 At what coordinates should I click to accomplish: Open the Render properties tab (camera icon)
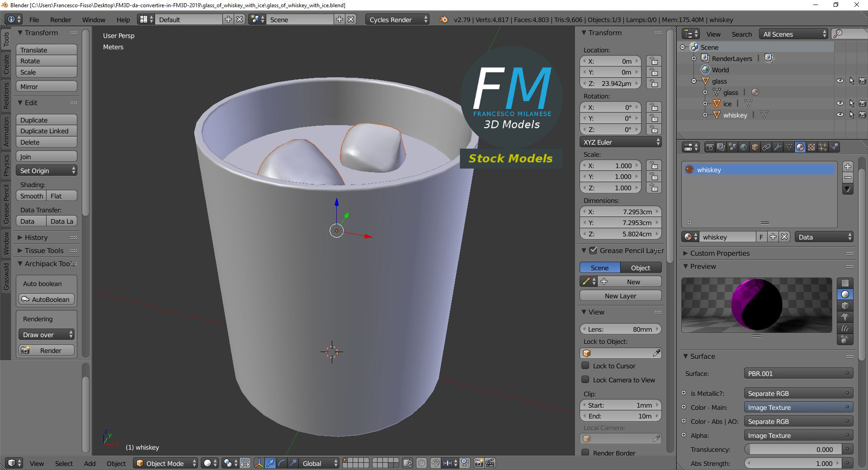point(710,147)
